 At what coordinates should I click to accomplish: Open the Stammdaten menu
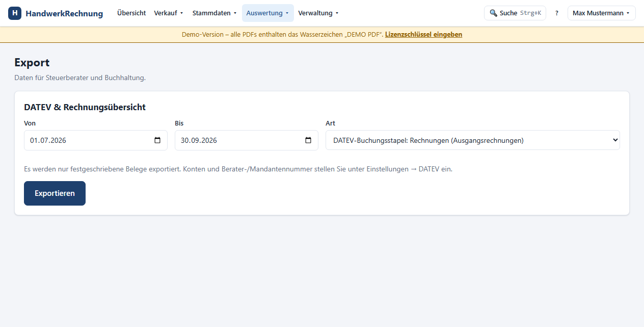pyautogui.click(x=214, y=13)
